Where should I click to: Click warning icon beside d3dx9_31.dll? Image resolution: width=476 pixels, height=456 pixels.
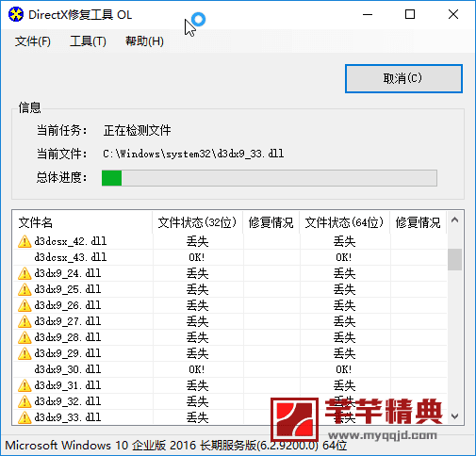pos(25,385)
